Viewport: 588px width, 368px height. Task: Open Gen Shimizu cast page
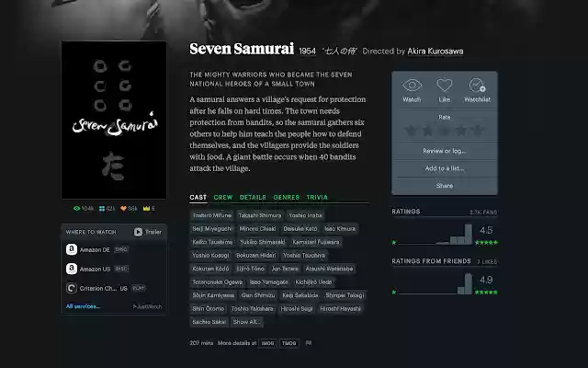click(258, 295)
